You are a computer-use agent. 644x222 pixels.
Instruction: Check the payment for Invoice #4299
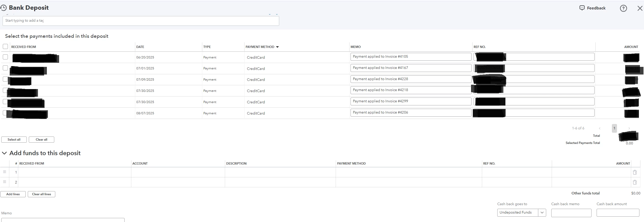point(5,102)
